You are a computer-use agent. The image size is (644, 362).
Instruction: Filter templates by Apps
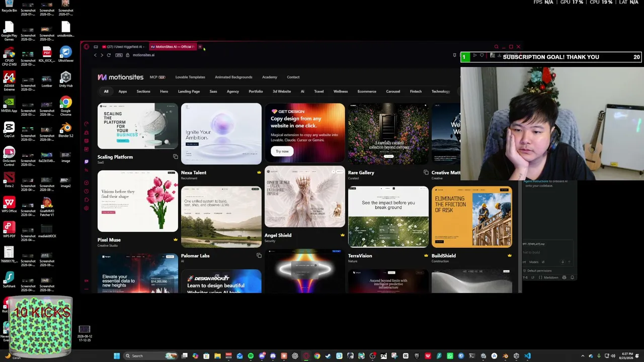click(x=123, y=92)
